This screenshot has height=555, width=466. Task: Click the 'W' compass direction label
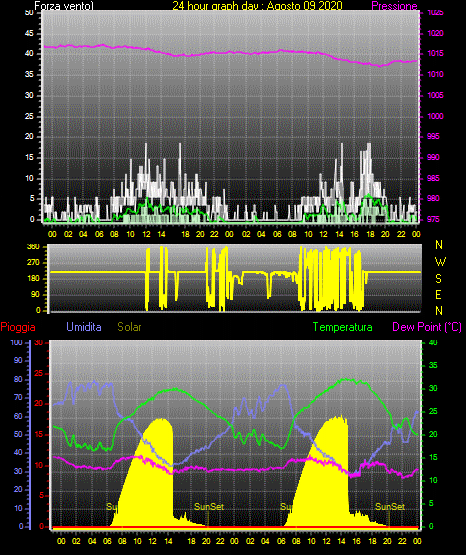[440, 262]
